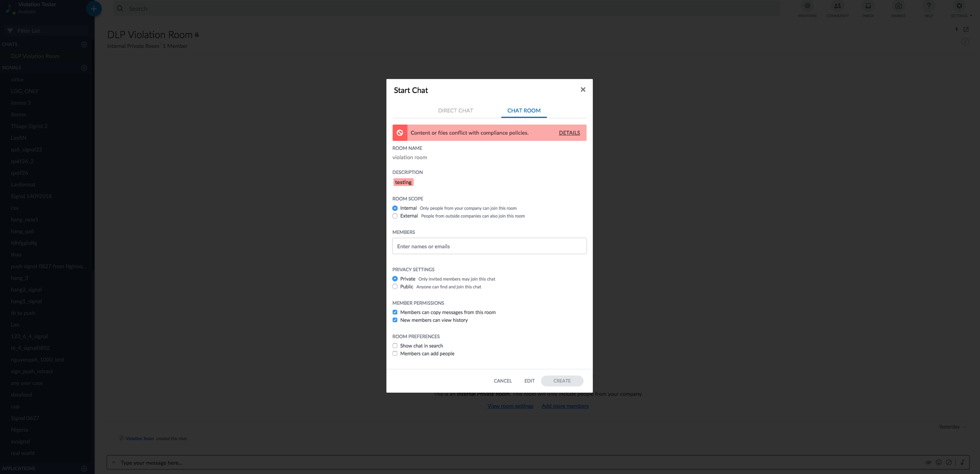Open the Inbox icon

click(868, 6)
